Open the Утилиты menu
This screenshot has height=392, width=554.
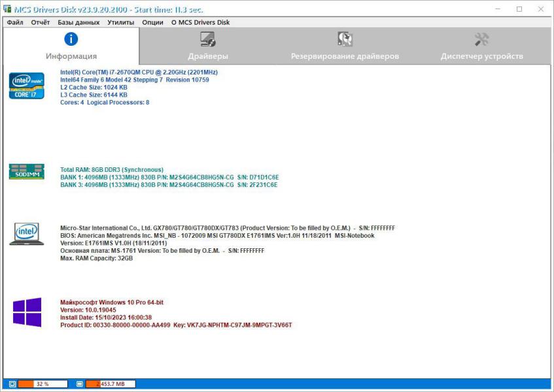[x=121, y=23]
